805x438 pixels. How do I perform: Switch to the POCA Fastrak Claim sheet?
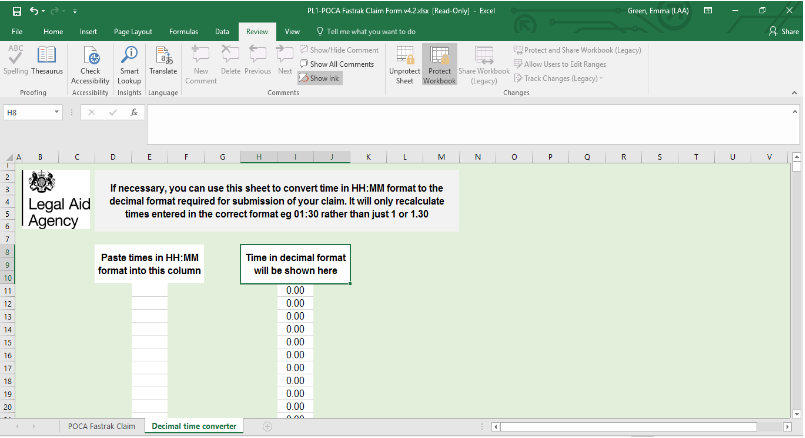click(x=101, y=427)
